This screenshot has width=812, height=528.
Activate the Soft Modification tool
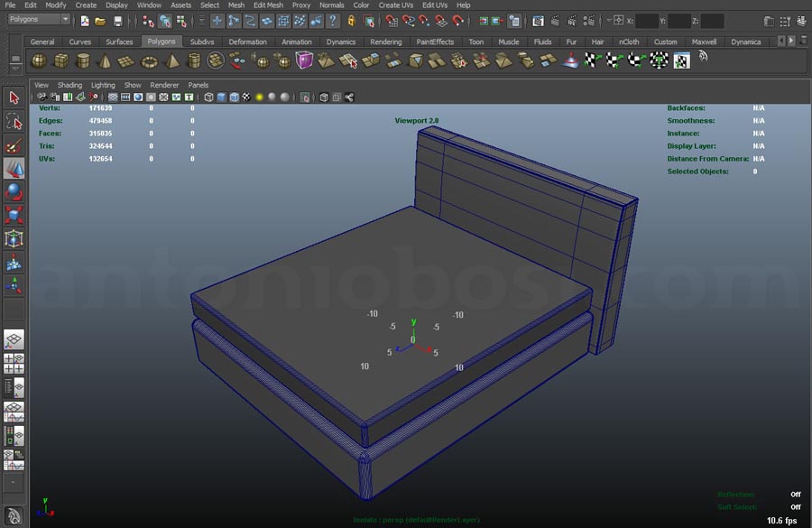tap(14, 263)
